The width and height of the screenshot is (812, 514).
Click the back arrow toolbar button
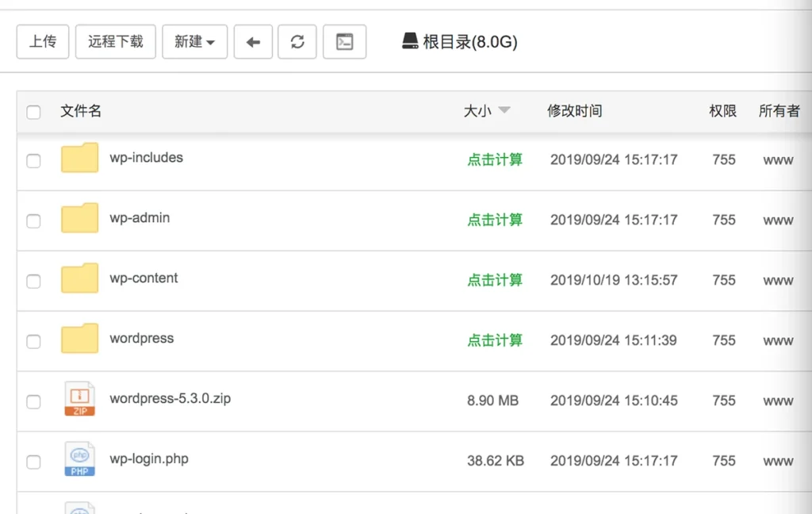253,42
